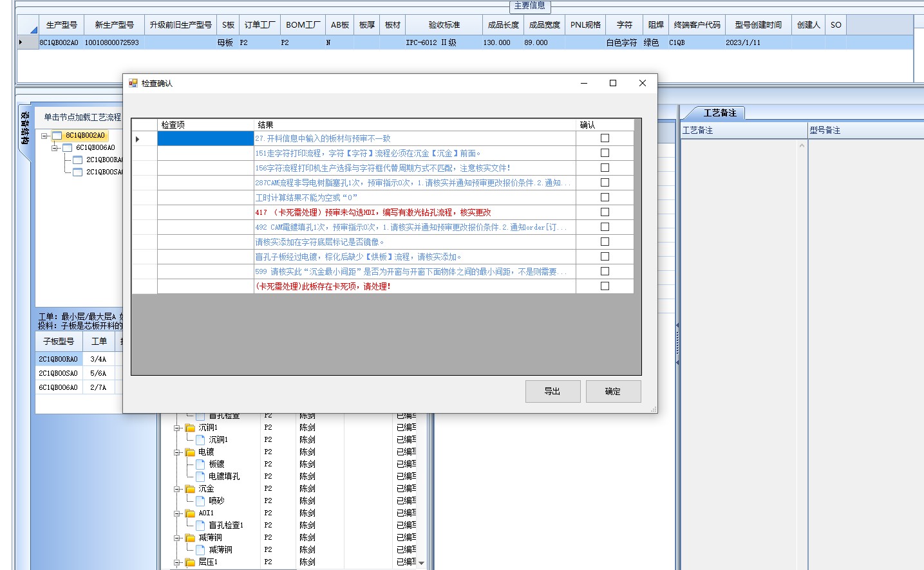Click the current-row arrow in the check dialog grid
This screenshot has height=570, width=924.
coord(138,139)
